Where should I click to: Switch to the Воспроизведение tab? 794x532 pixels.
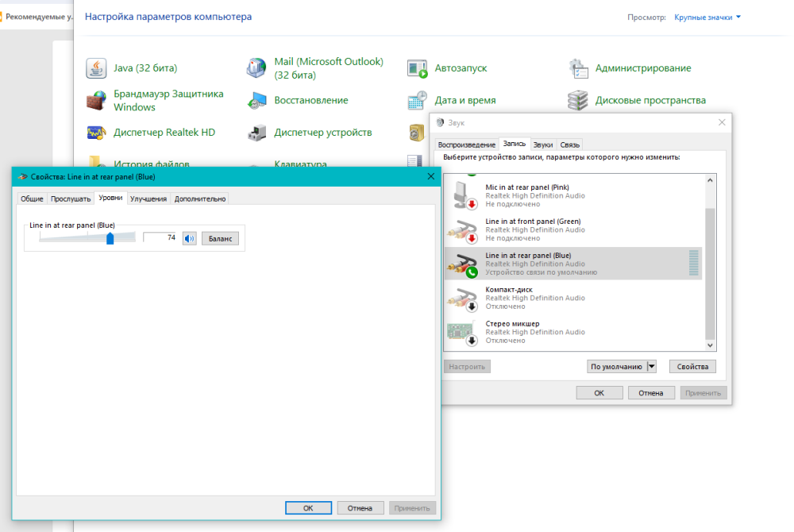[466, 145]
